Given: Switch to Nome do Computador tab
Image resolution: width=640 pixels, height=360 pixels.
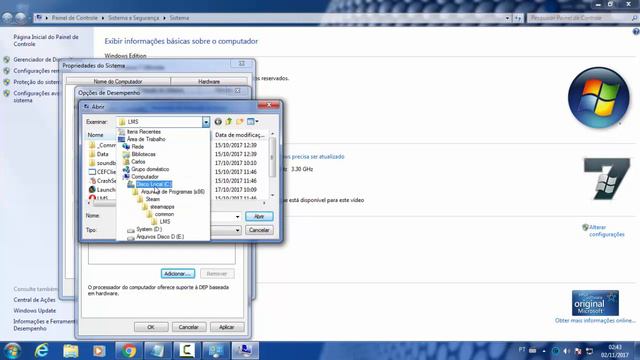Looking at the screenshot, I should coord(118,81).
